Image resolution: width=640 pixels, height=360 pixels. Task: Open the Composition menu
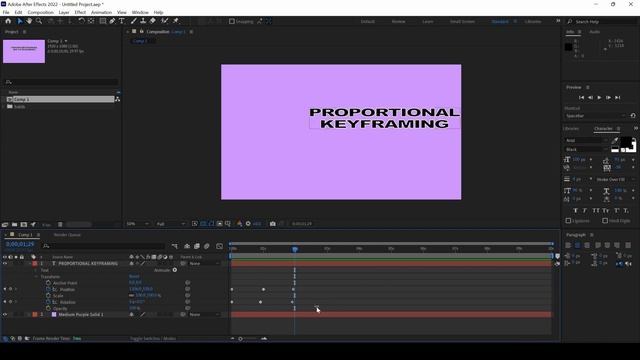40,13
